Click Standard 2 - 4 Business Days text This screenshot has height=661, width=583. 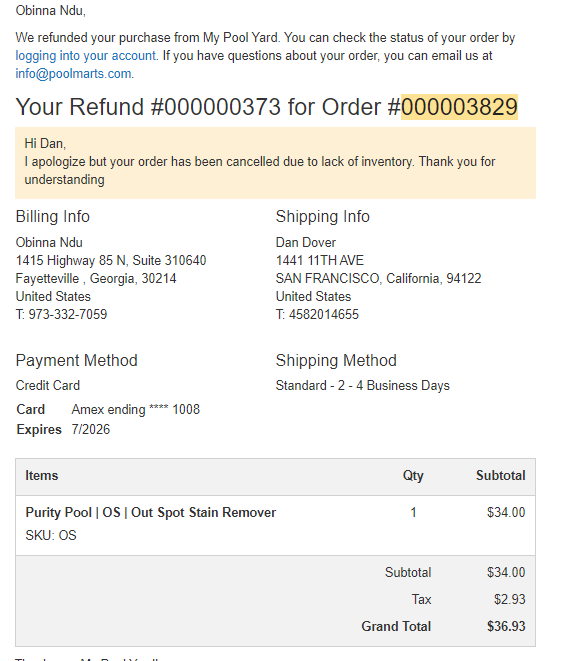(x=363, y=385)
